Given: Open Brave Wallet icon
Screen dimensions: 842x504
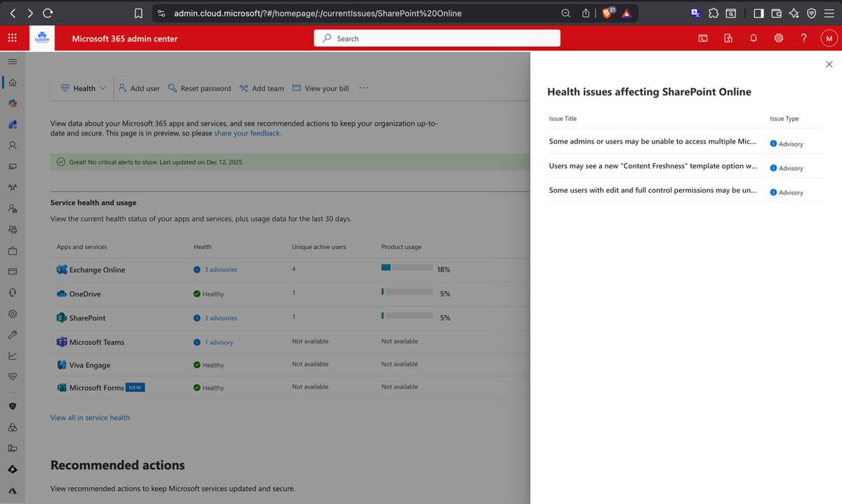Looking at the screenshot, I should [777, 13].
